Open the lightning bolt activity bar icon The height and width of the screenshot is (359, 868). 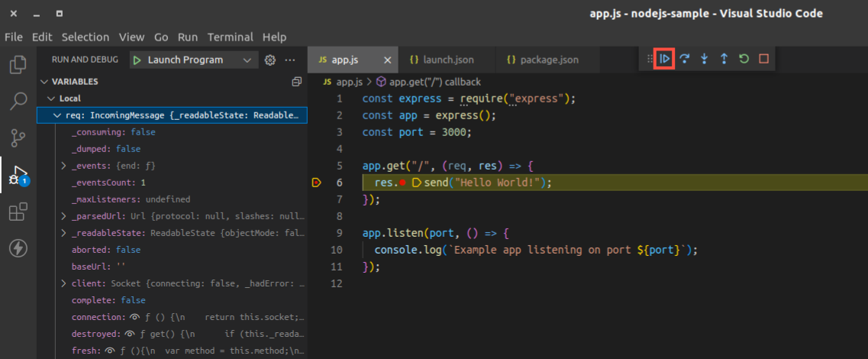pos(18,248)
